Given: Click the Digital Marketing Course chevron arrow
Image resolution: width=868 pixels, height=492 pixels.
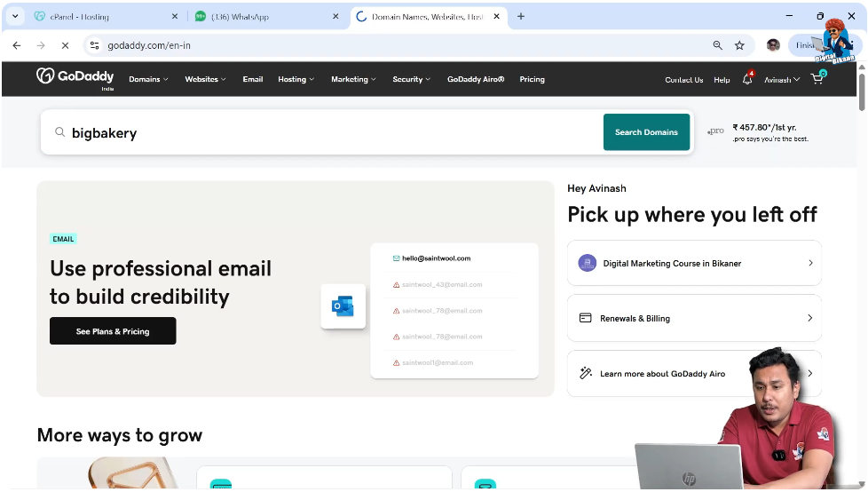Looking at the screenshot, I should pos(810,263).
